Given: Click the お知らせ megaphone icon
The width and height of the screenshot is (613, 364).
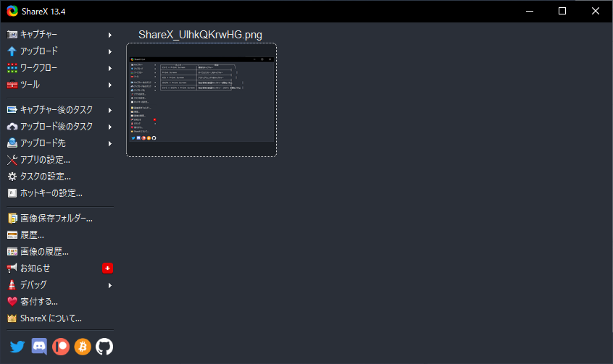Looking at the screenshot, I should pyautogui.click(x=12, y=268).
